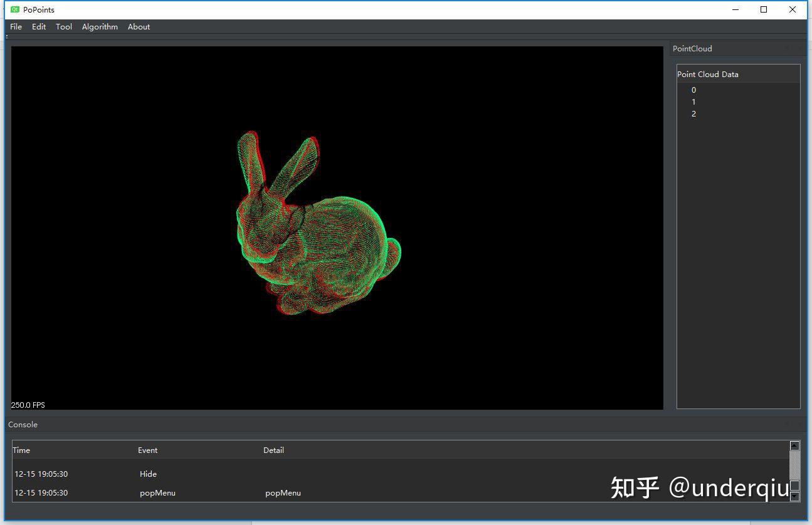Select point cloud item 1
812x525 pixels.
click(x=693, y=101)
